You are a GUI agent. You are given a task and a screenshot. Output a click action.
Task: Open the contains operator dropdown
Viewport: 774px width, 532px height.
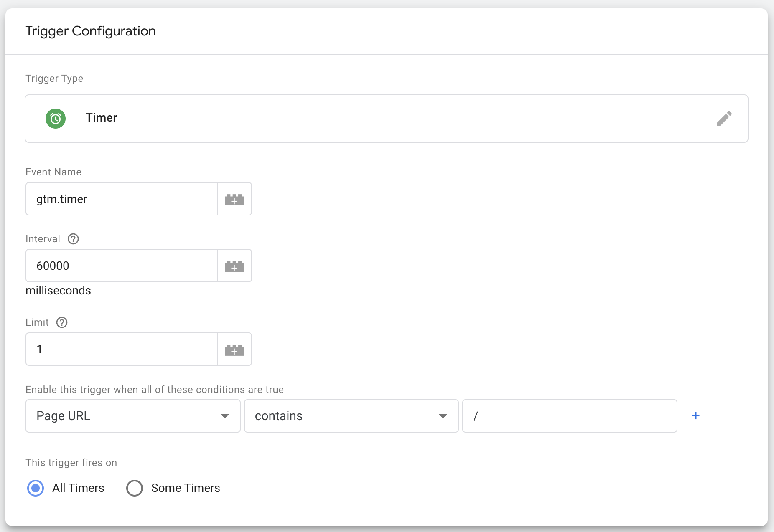point(351,416)
